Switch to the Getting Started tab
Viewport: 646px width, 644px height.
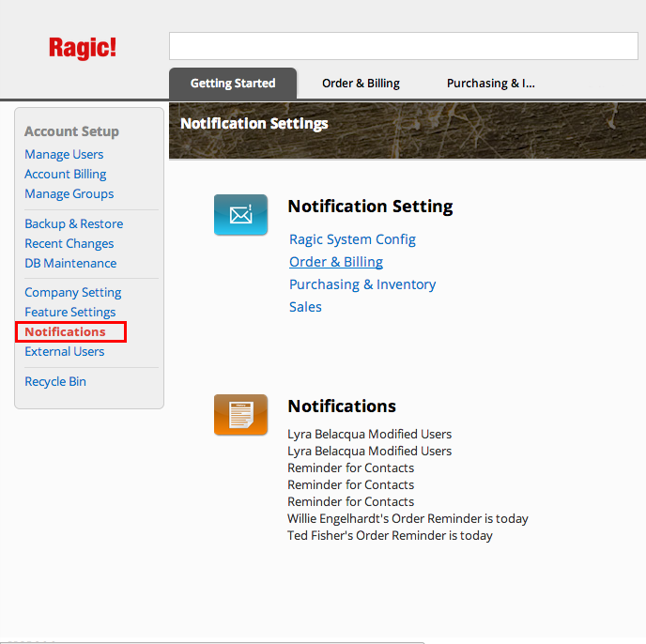pos(233,84)
